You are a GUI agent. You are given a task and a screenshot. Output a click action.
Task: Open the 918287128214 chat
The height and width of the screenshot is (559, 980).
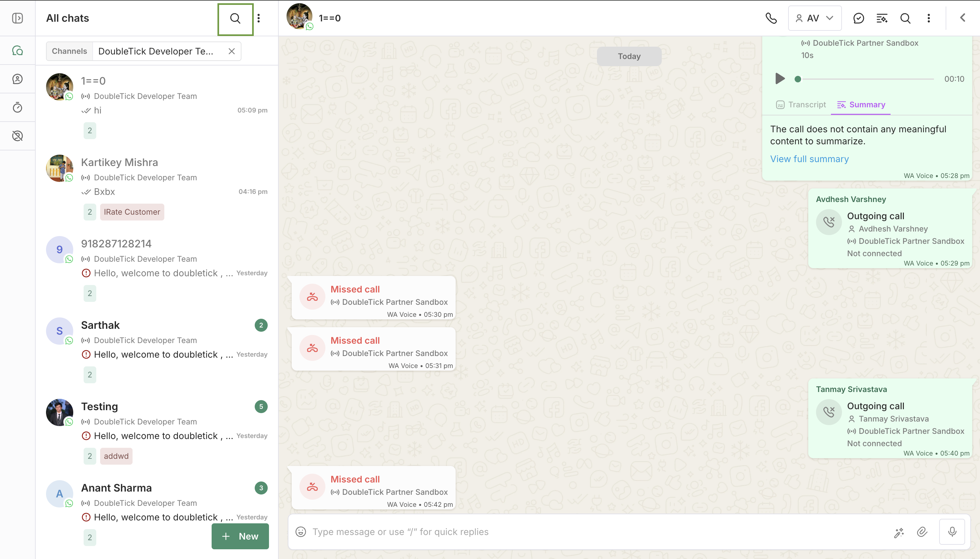point(157,269)
